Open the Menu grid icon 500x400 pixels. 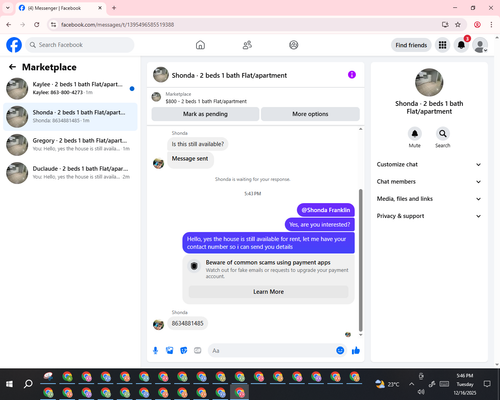442,45
